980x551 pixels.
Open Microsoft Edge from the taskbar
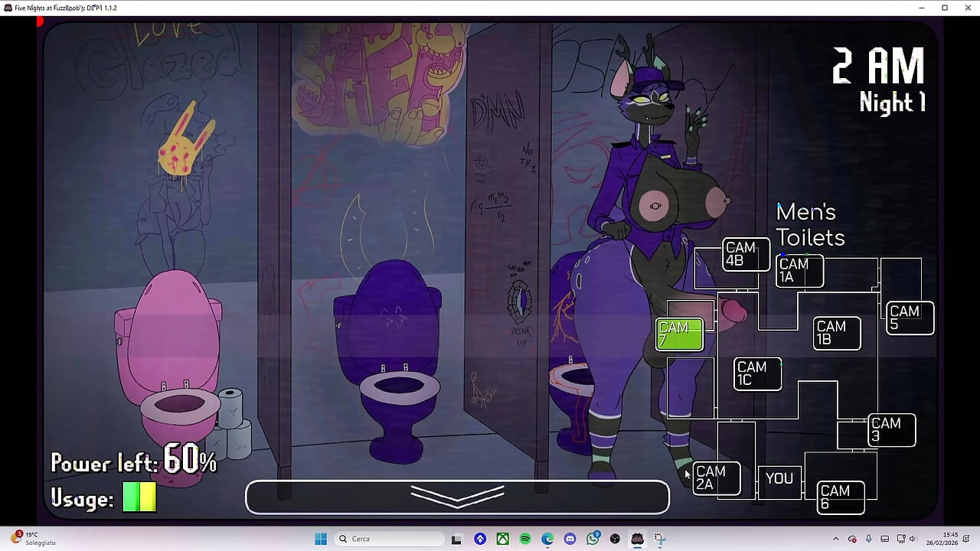coord(547,539)
